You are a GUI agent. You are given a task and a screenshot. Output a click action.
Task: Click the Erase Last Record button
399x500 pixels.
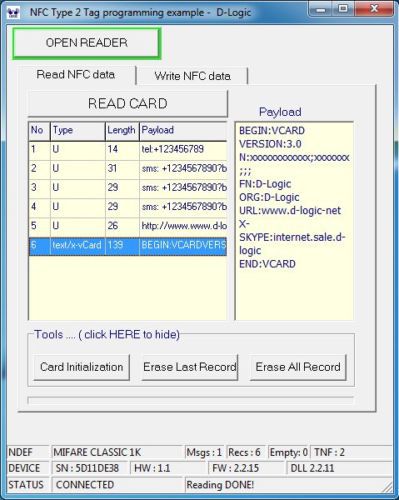click(x=190, y=367)
